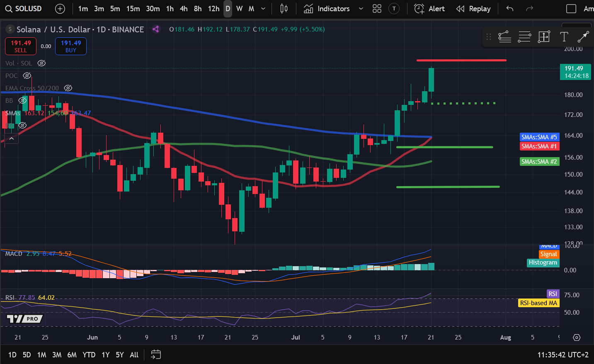Screen dimensions: 594x364
Task: Set date range to 5D
Action: point(27,354)
